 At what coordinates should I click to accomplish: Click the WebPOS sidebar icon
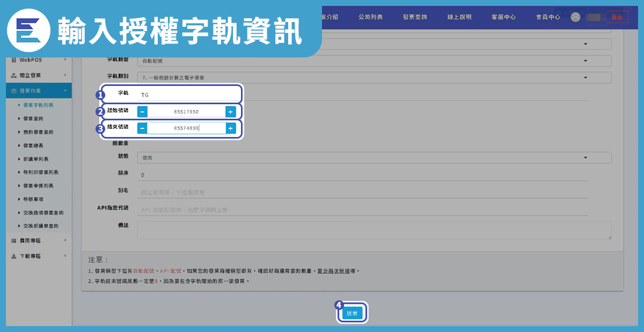pyautogui.click(x=14, y=60)
